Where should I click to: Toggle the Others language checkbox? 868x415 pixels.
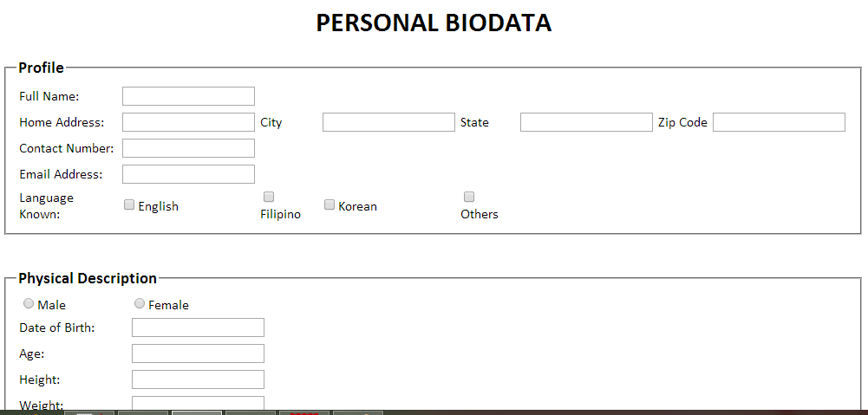click(469, 197)
